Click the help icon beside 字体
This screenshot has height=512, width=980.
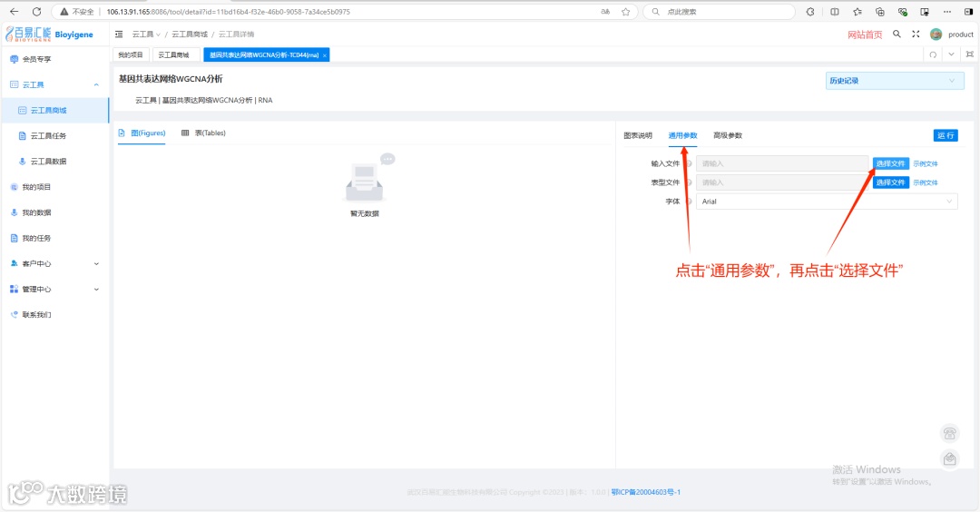pyautogui.click(x=689, y=202)
